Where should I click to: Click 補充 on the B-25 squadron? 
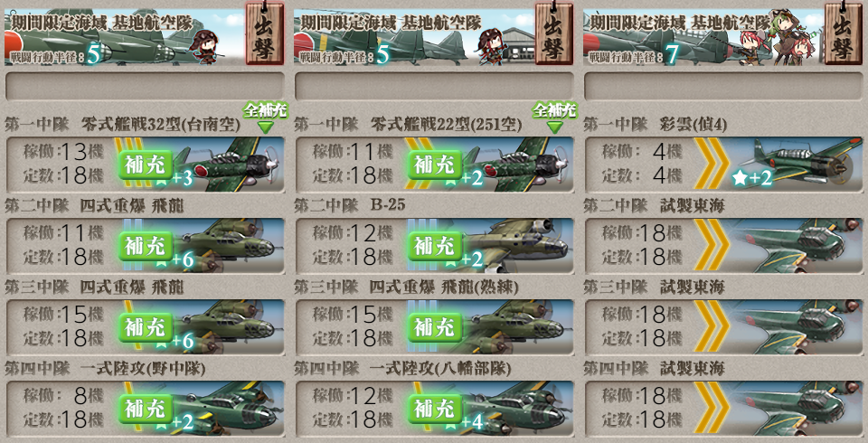(x=435, y=246)
